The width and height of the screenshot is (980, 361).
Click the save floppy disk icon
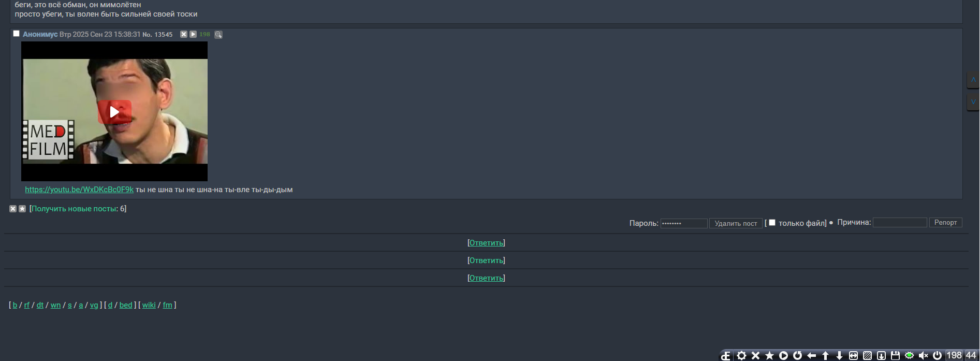(895, 355)
